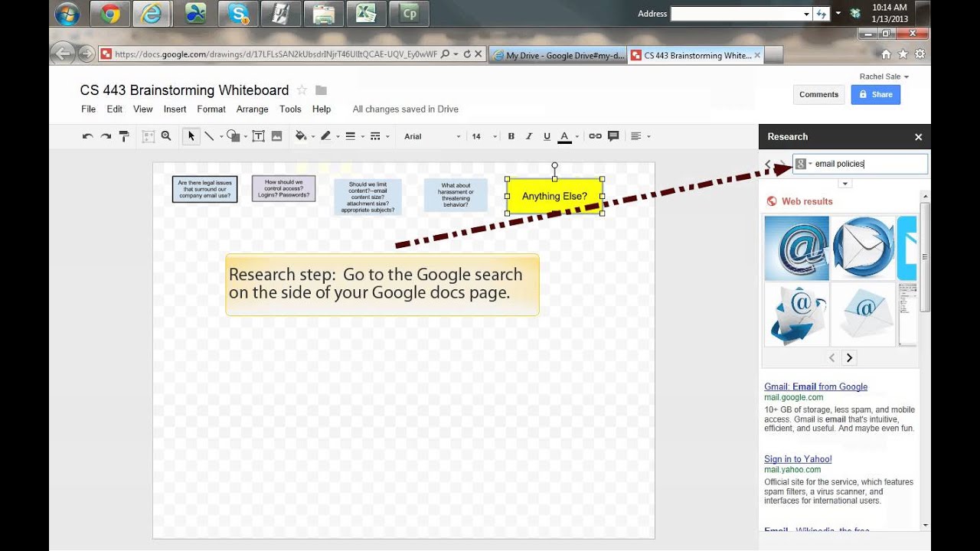The image size is (980, 551).
Task: Click the folder icon beside the title
Action: click(x=322, y=90)
